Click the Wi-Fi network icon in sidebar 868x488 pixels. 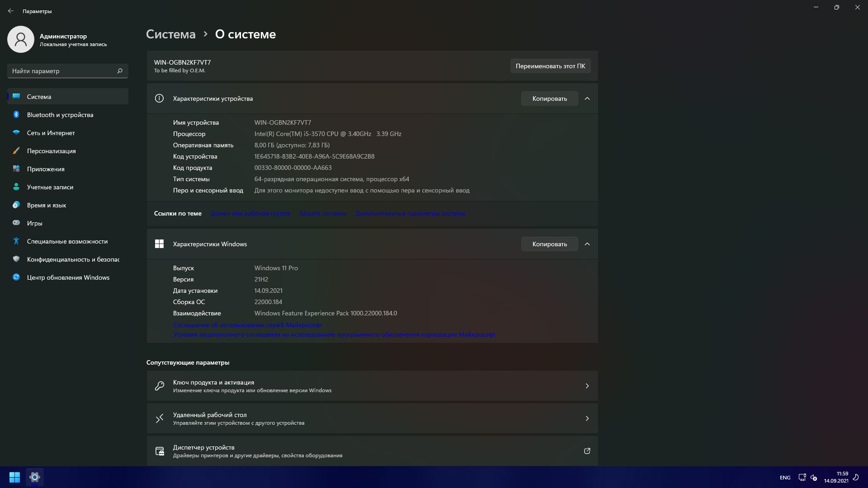(x=16, y=133)
